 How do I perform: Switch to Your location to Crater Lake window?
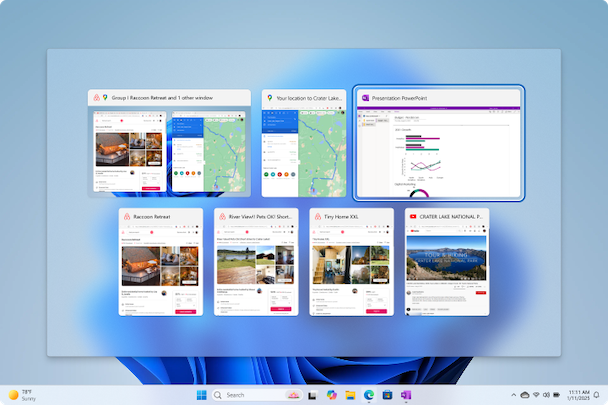(x=304, y=143)
